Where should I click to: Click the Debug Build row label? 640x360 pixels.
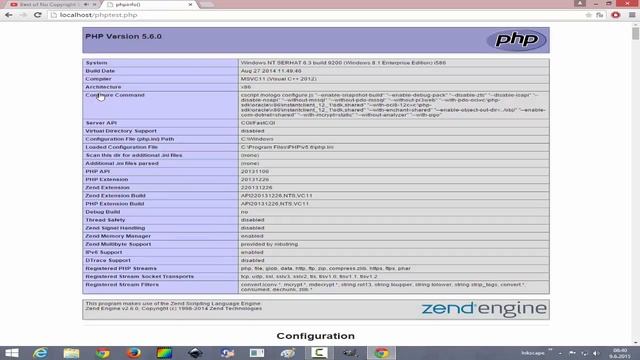(102, 212)
